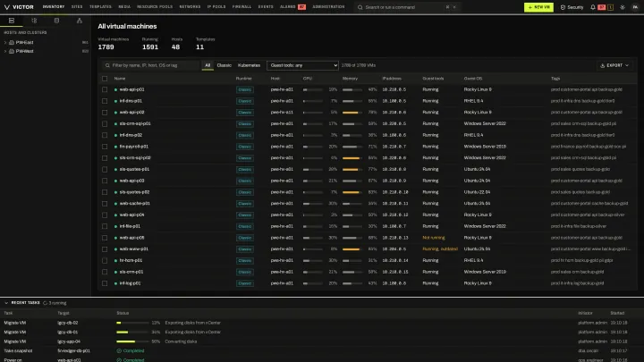Click the New VM button
This screenshot has height=362, width=644.
(538, 7)
